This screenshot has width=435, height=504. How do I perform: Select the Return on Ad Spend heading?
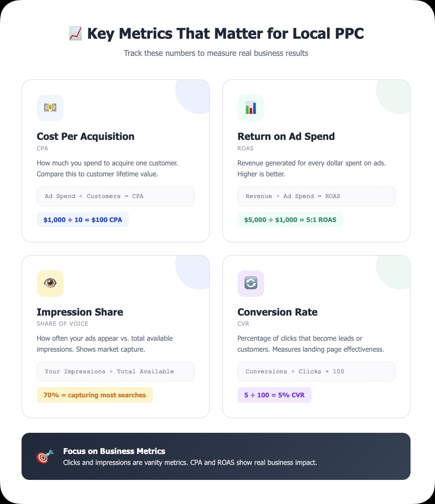tap(286, 136)
